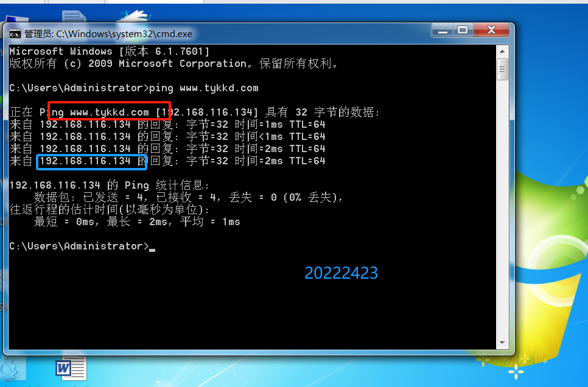Image resolution: width=588 pixels, height=387 pixels.
Task: Click the '已发送 = 4' packets line
Action: coord(188,197)
